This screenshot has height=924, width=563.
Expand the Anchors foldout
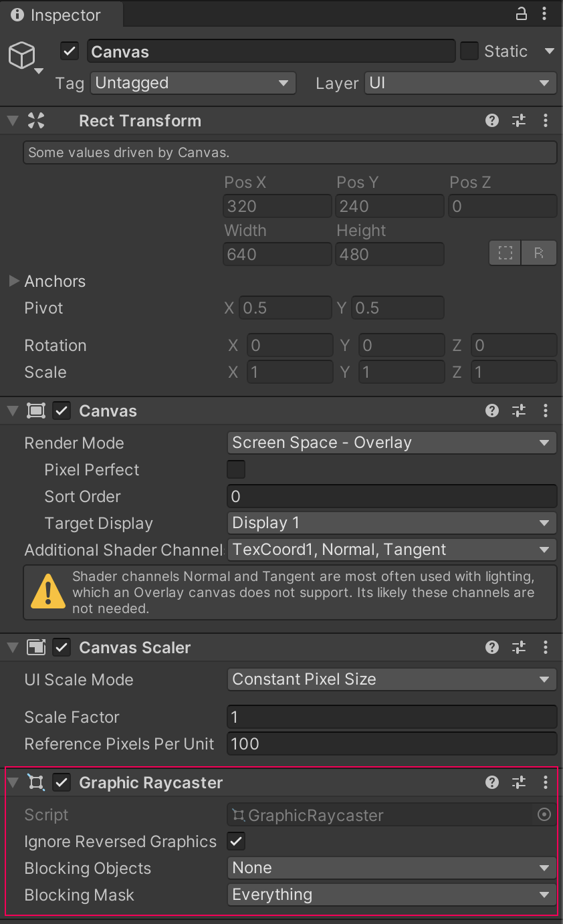click(14, 281)
